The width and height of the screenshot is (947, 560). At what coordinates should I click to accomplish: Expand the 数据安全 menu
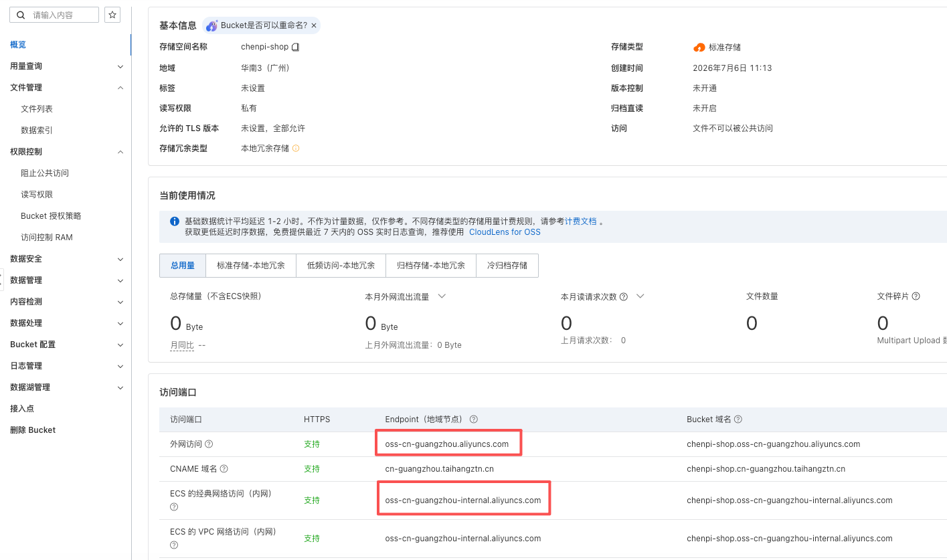click(120, 259)
